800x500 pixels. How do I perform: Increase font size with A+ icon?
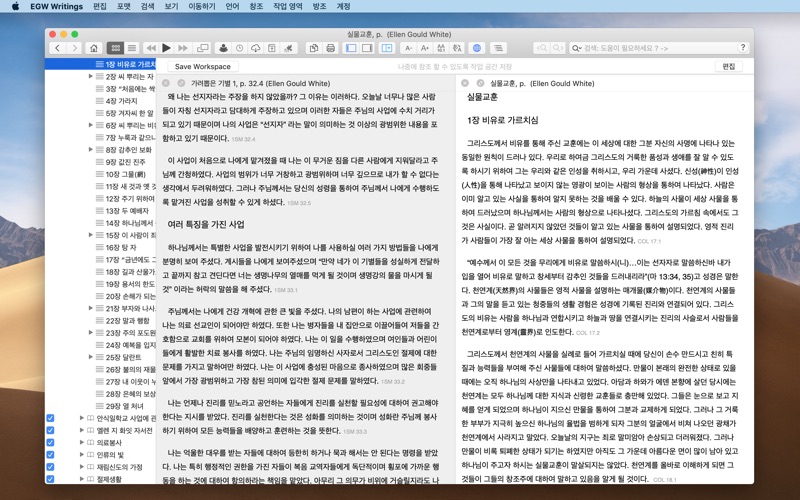pyautogui.click(x=424, y=48)
